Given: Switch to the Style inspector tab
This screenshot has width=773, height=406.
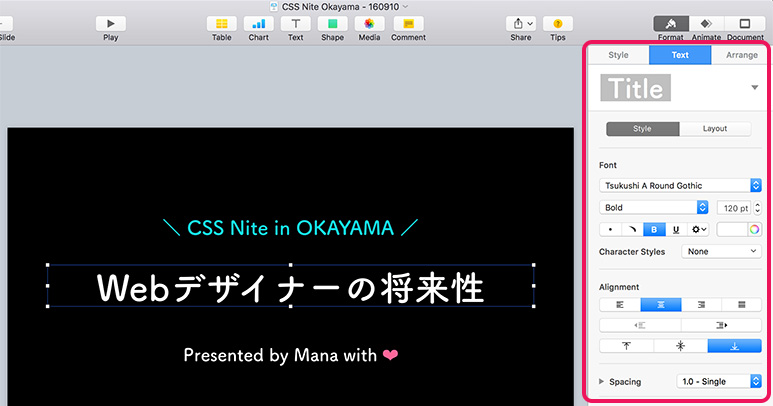Looking at the screenshot, I should [618, 55].
